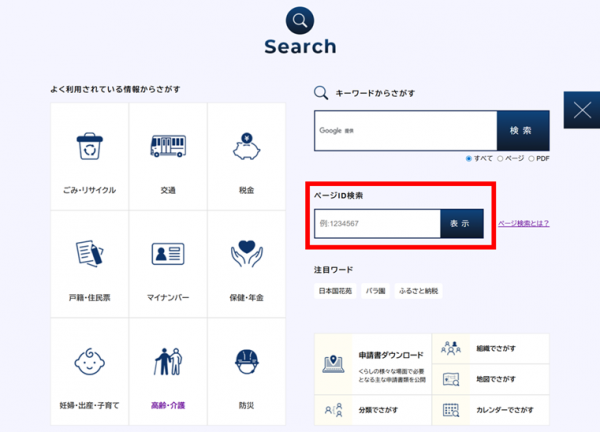
Task: Focus the ページID input field
Action: 377,224
